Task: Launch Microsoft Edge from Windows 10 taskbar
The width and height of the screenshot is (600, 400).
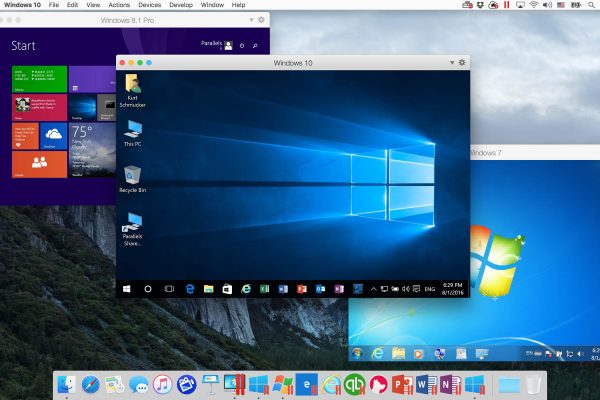Action: tap(189, 289)
